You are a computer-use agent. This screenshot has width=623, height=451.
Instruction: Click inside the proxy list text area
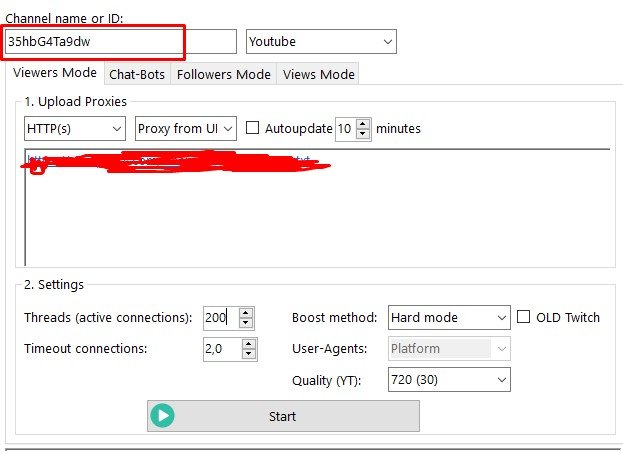tap(320, 220)
